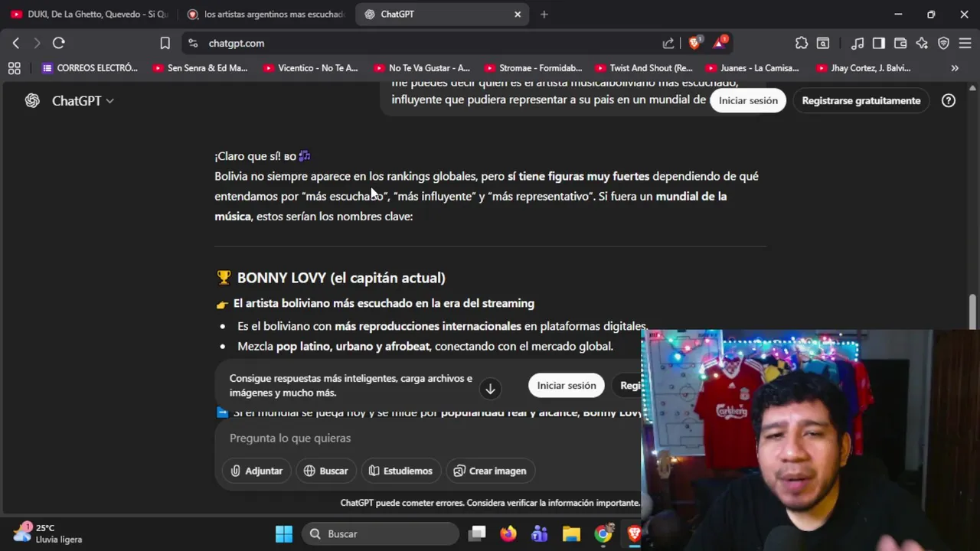Click Iniciar sesión in the banner

[x=567, y=386]
